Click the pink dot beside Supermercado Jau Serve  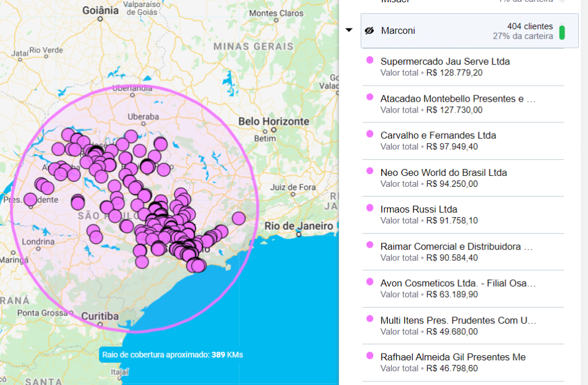pyautogui.click(x=370, y=61)
